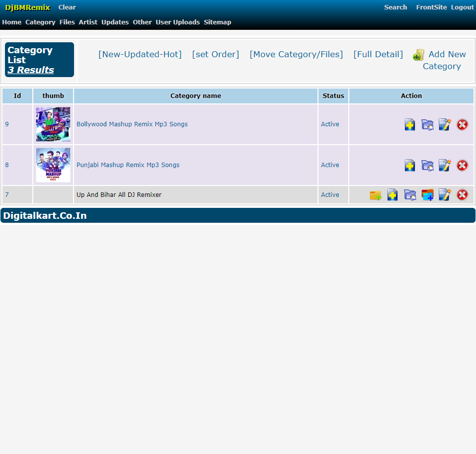Click yellow add-folder icon in Up And Bihar row
Viewport: 476px width, 454px height.
(x=375, y=195)
